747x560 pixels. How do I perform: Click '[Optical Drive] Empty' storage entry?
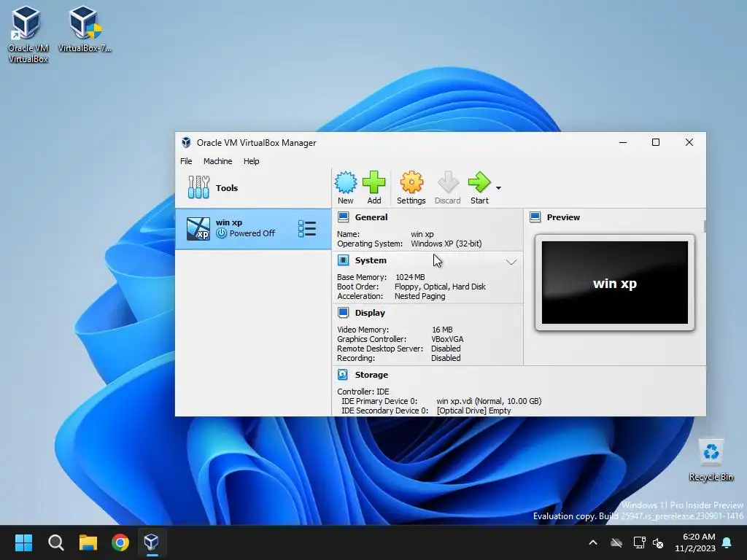[474, 411]
